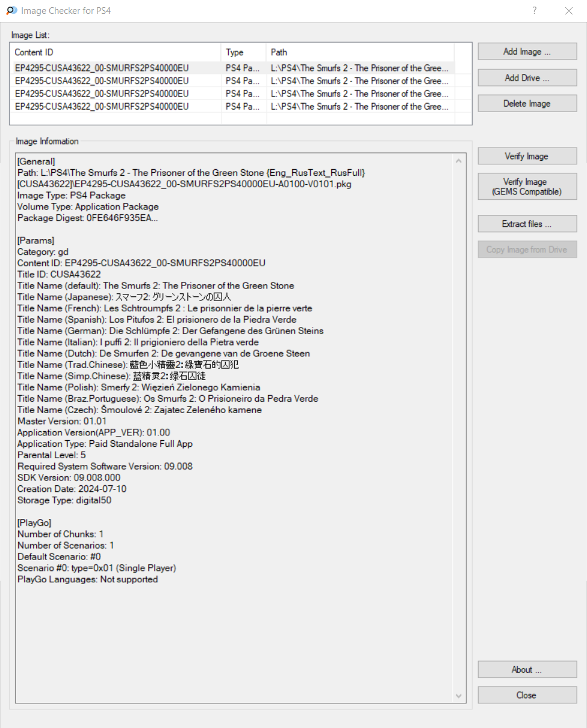Click the [General] section heading
Image resolution: width=587 pixels, height=728 pixels.
(x=36, y=161)
